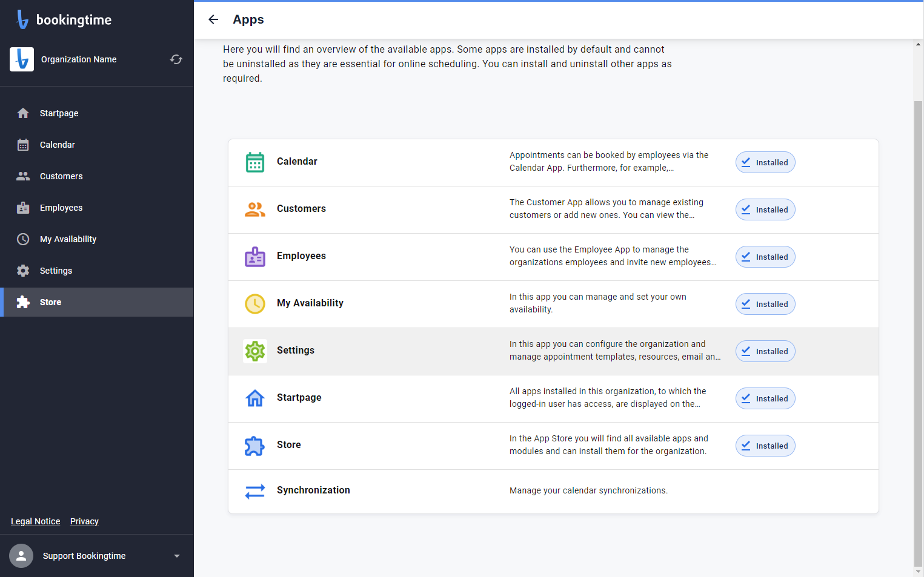The image size is (924, 577).
Task: Open Settings in the sidebar
Action: click(97, 271)
